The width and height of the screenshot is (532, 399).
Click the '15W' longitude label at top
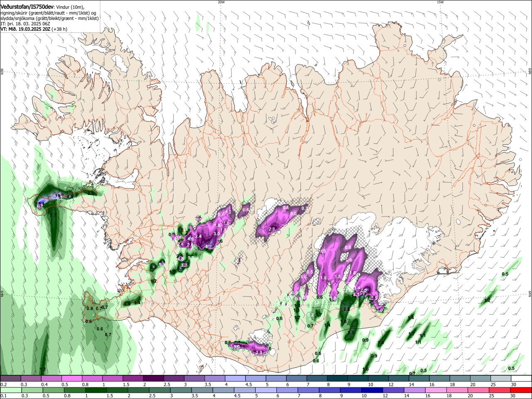(x=440, y=2)
